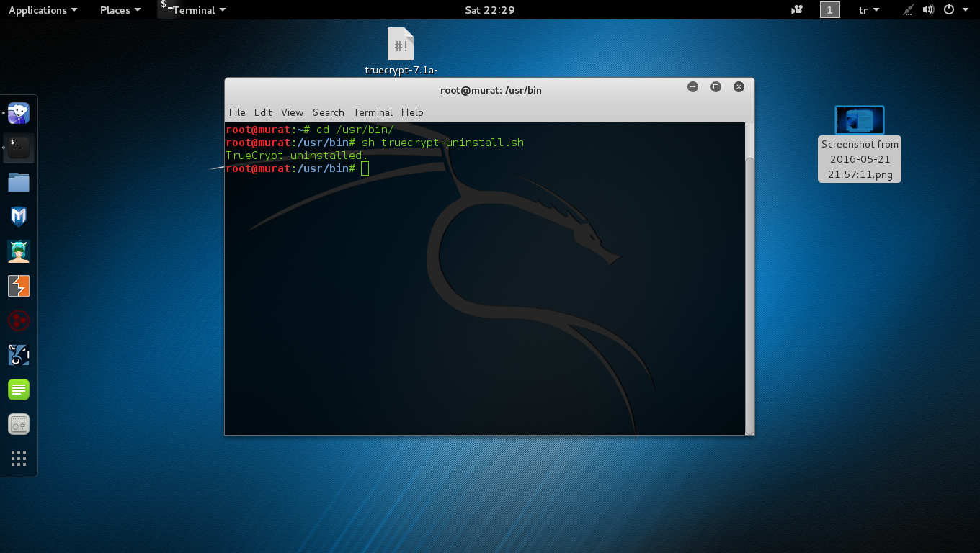Open the Files folder icon in dock
Viewport: 980px width, 553px height.
(x=19, y=182)
